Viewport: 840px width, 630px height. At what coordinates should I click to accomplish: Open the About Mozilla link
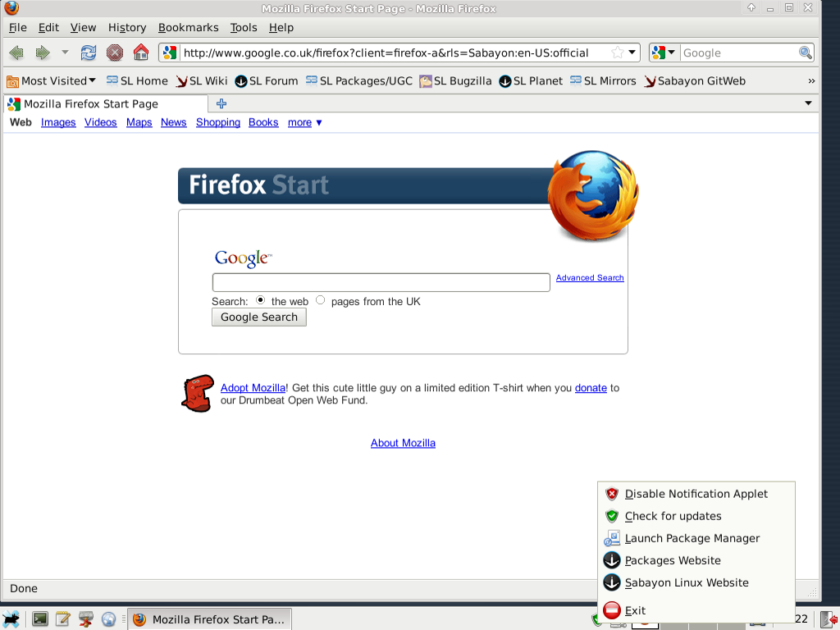pos(403,443)
